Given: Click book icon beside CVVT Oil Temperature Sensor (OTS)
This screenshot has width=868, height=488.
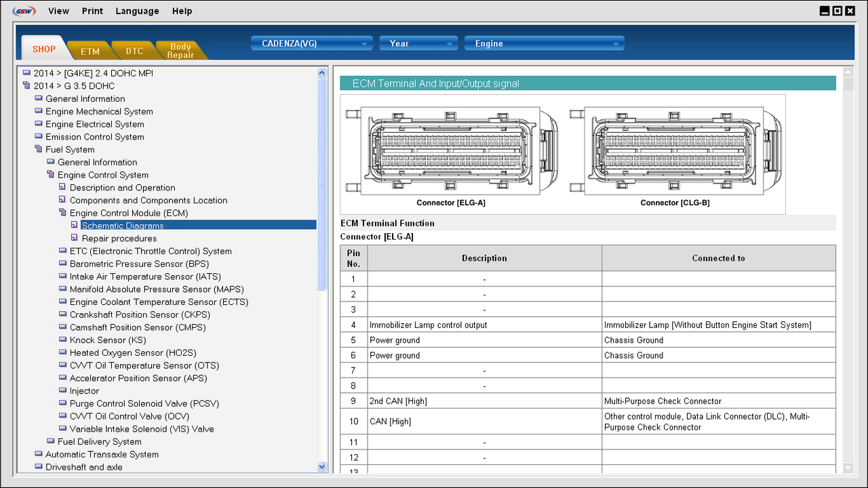Looking at the screenshot, I should 63,365.
